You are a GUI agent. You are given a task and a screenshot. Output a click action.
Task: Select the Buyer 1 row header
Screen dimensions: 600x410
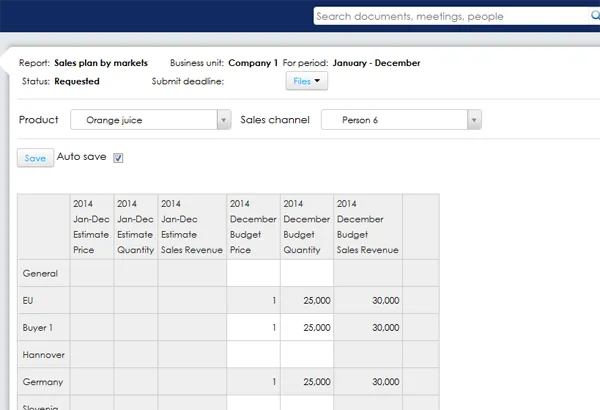tap(44, 328)
